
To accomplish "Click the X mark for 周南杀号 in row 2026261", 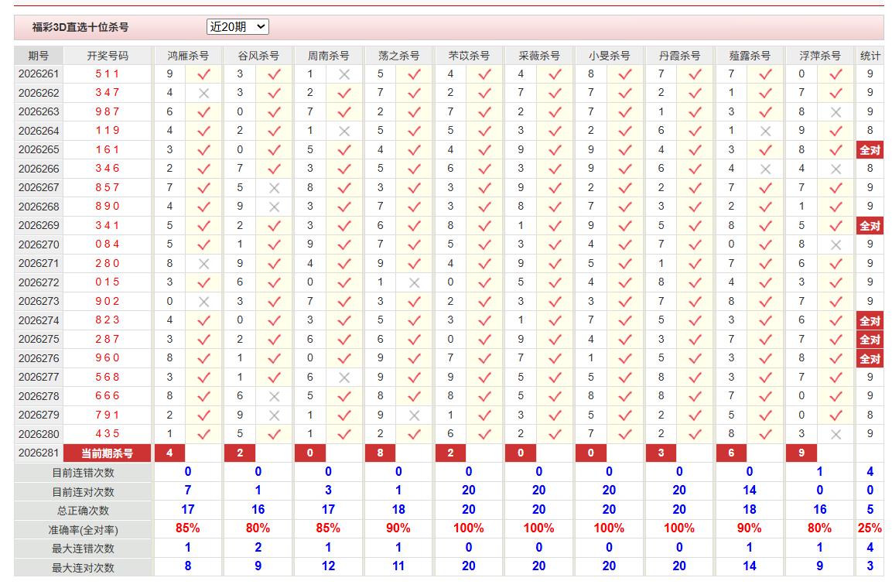I will [x=344, y=74].
